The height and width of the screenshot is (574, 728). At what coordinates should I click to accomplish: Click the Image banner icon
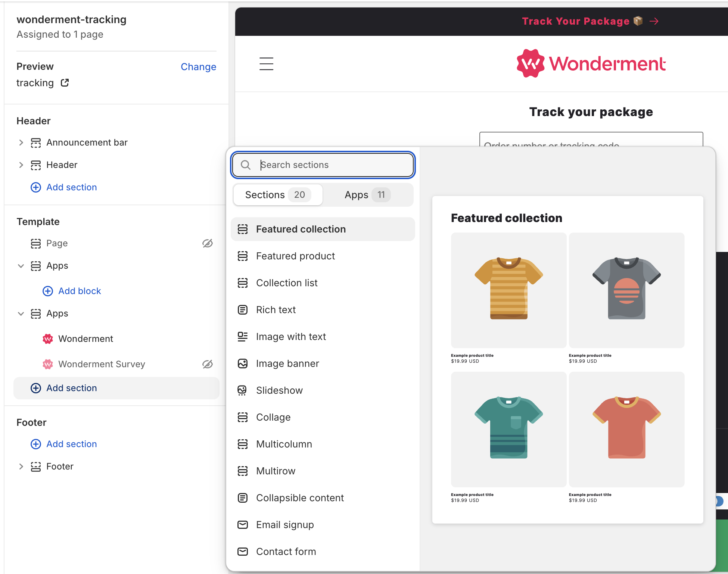point(243,364)
